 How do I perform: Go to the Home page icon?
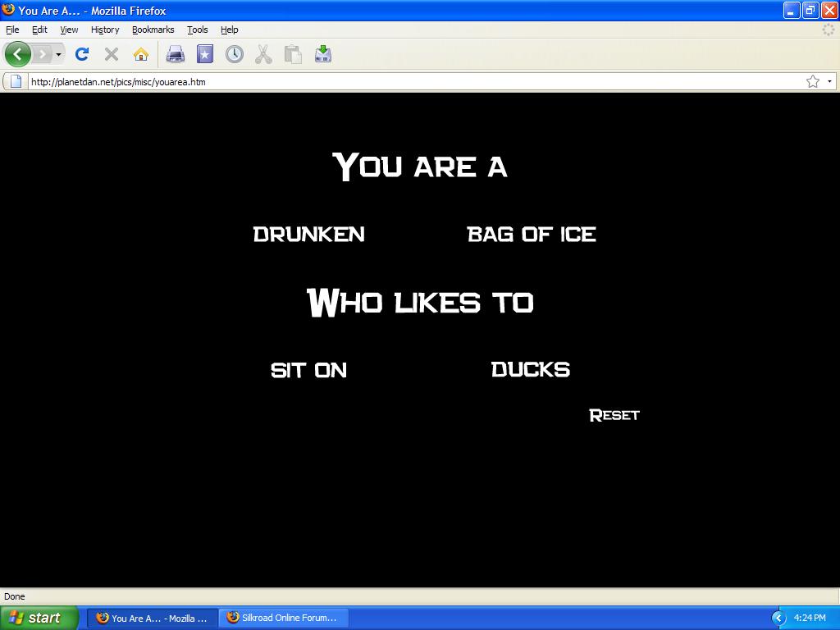click(141, 55)
